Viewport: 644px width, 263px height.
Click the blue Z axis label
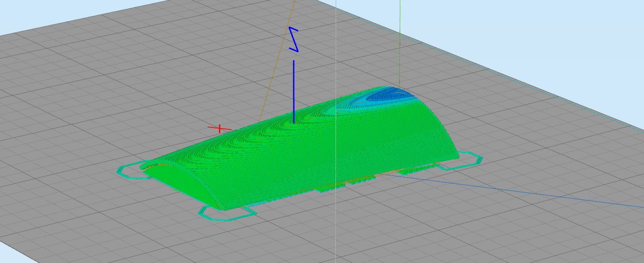coord(294,40)
